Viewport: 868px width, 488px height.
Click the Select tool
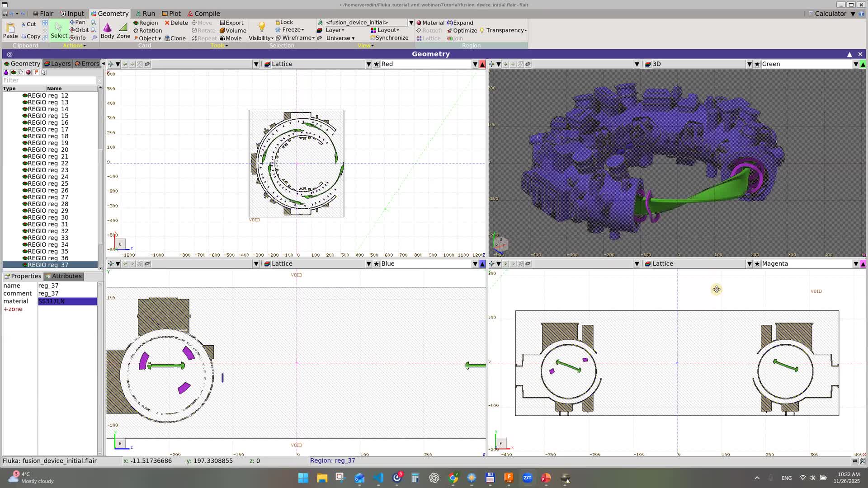coord(59,30)
